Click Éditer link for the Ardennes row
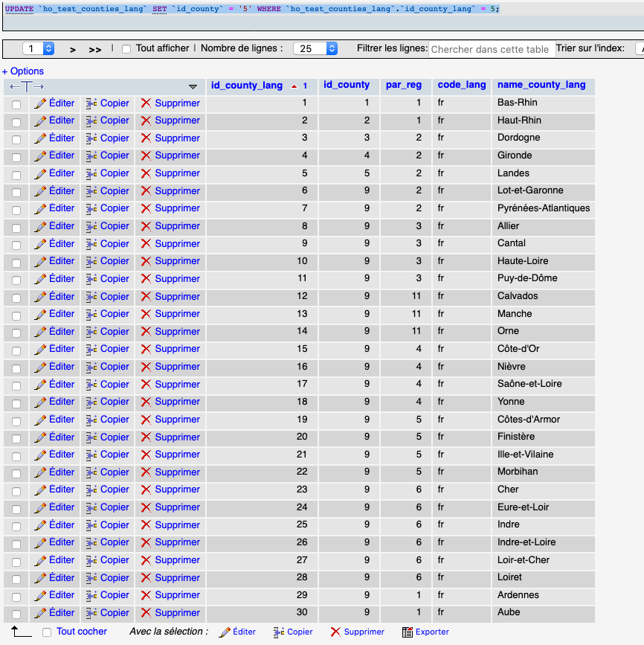This screenshot has width=644, height=645. click(62, 595)
